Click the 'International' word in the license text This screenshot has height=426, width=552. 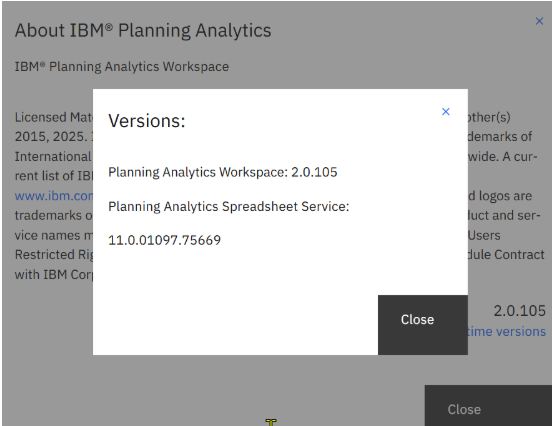[53, 156]
